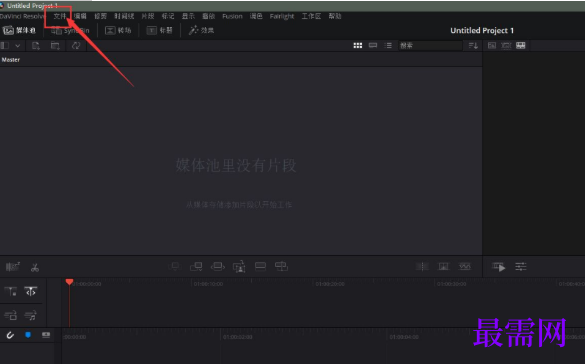Click the 01:00:02:00 mark on lower ruler
The image size is (585, 364).
(x=237, y=337)
